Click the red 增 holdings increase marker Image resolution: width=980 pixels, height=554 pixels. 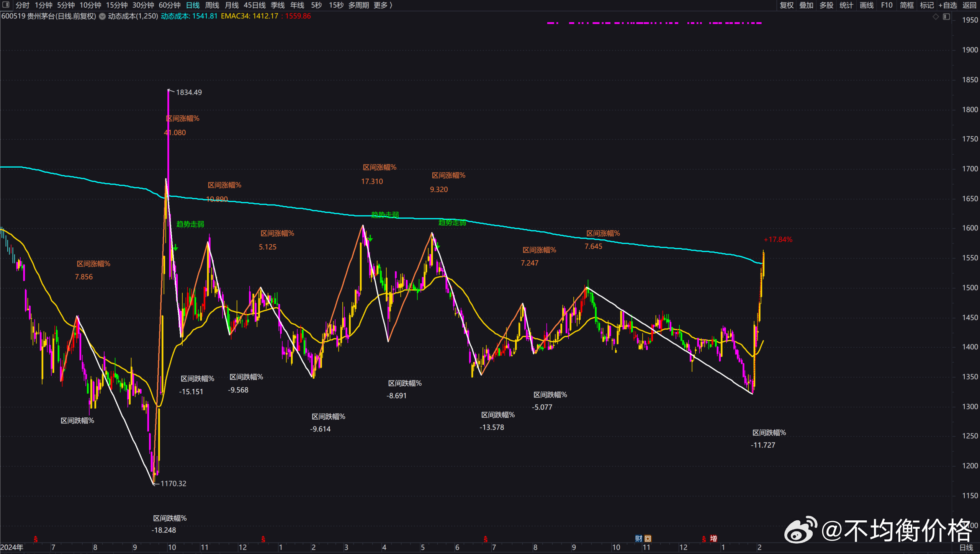(713, 538)
